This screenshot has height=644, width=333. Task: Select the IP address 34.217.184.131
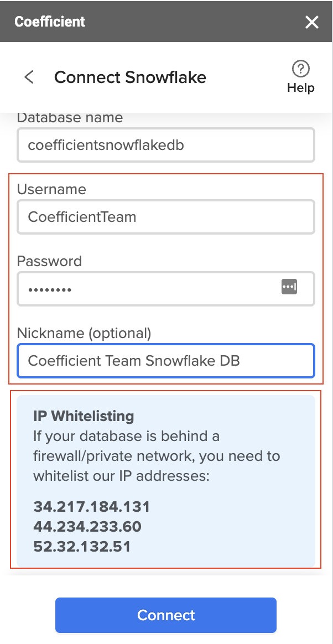click(92, 507)
